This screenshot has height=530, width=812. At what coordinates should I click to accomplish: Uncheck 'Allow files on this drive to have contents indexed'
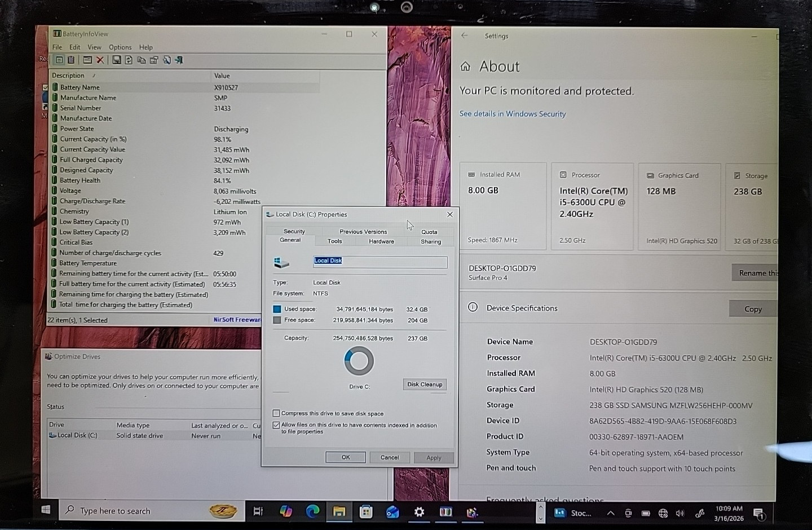276,425
